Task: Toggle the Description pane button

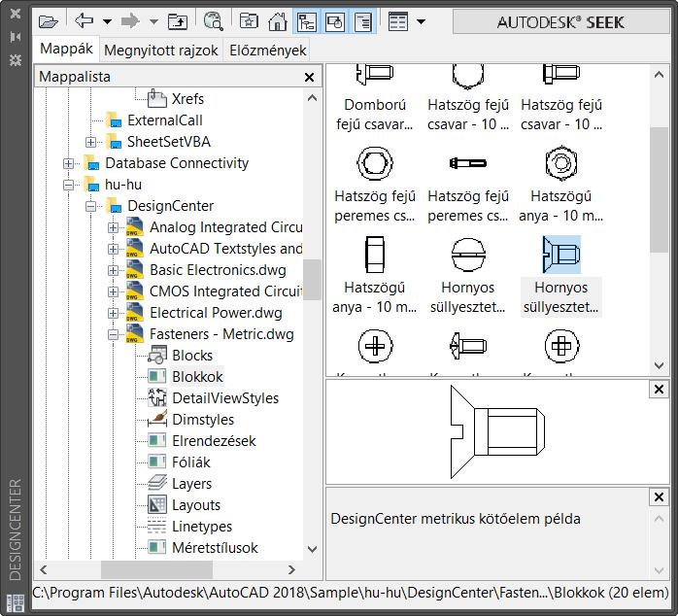Action: click(363, 21)
